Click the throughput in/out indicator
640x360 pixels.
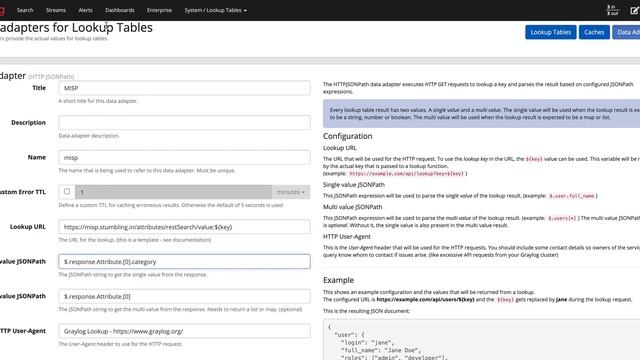(x=612, y=10)
